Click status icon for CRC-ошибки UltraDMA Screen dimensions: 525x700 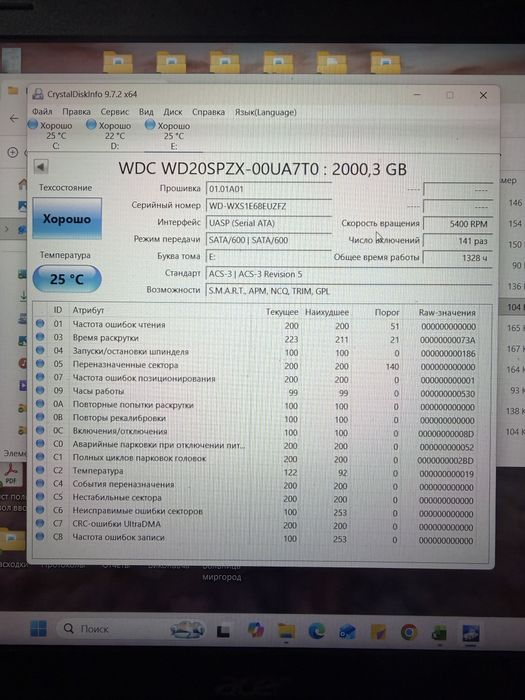pyautogui.click(x=40, y=523)
